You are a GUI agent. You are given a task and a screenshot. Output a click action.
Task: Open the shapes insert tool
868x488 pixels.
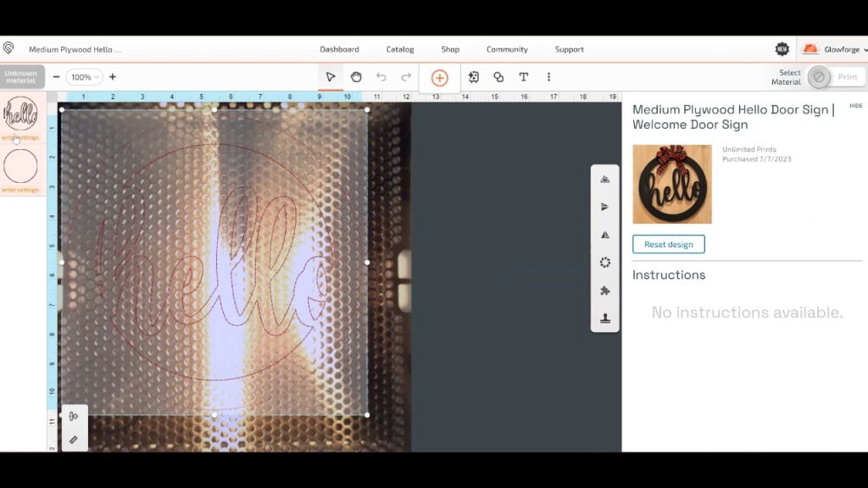(498, 77)
